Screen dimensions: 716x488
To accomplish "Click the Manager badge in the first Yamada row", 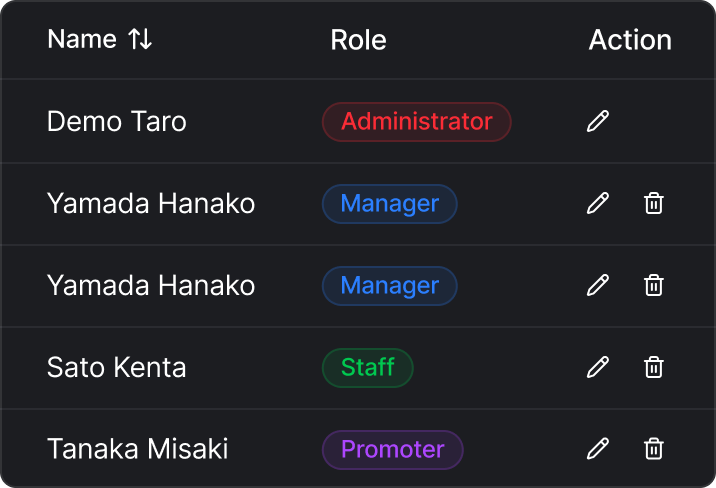I will tap(389, 204).
